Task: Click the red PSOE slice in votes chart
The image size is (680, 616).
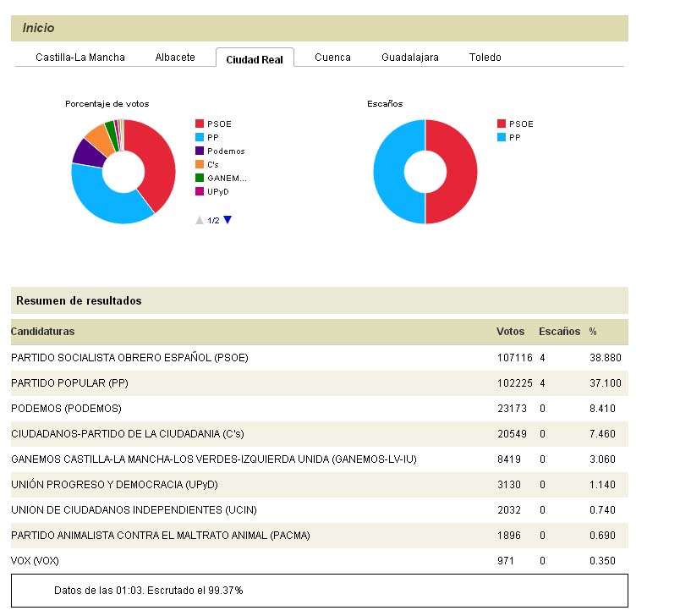Action: point(158,161)
